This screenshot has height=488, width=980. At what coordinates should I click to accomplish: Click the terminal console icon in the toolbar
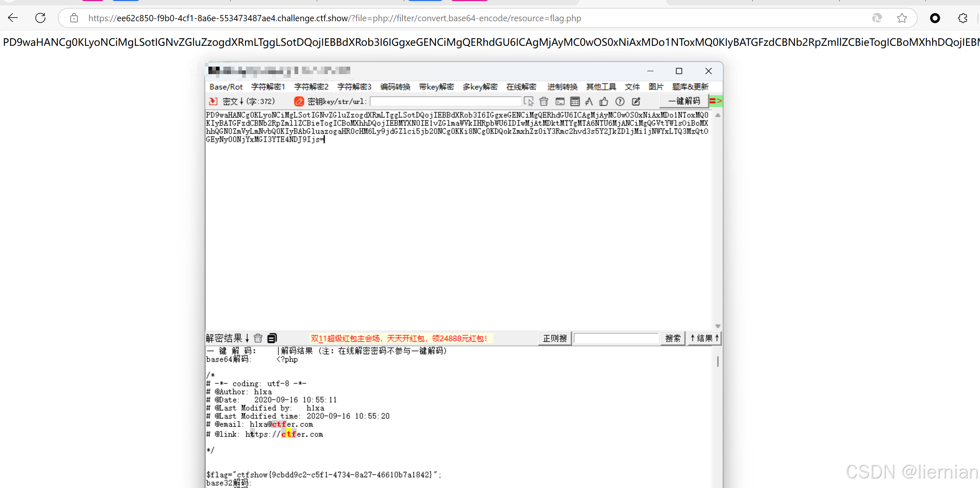click(560, 101)
